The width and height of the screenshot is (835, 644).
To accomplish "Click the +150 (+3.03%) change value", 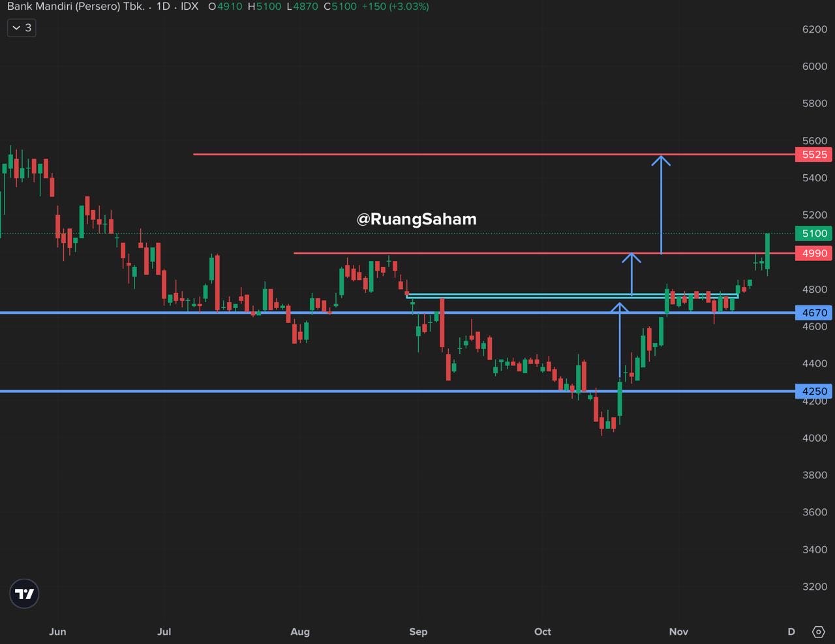I will (395, 7).
